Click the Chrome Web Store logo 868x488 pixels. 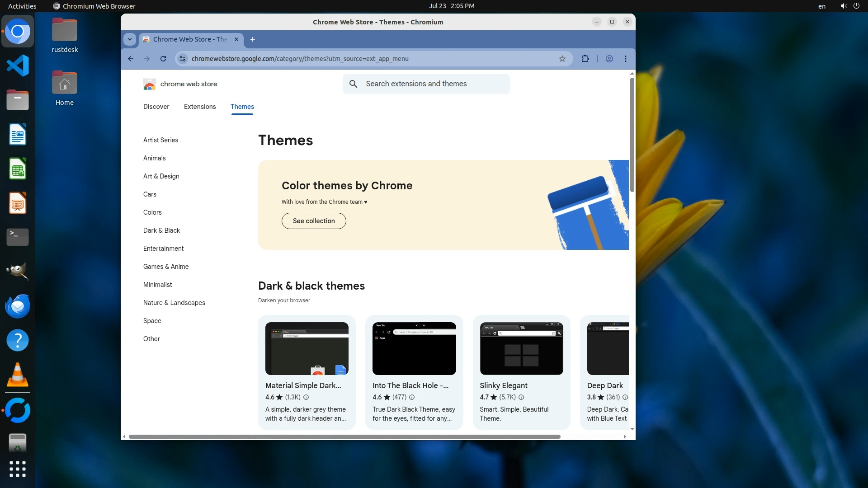[x=150, y=84]
